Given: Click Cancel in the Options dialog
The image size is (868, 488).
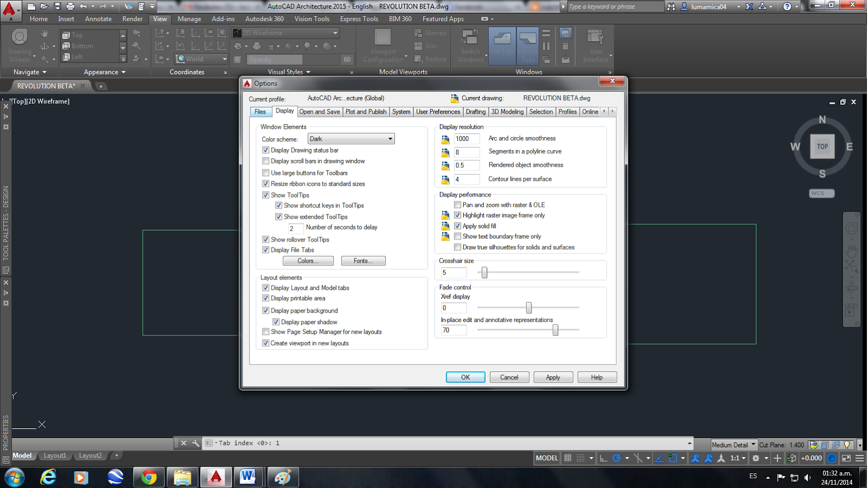Looking at the screenshot, I should (509, 377).
